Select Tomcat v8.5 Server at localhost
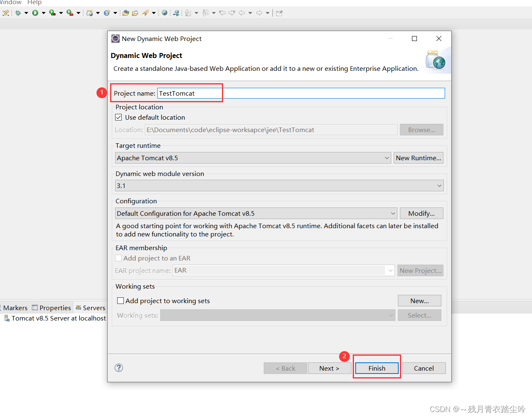This screenshot has width=532, height=417. point(55,318)
